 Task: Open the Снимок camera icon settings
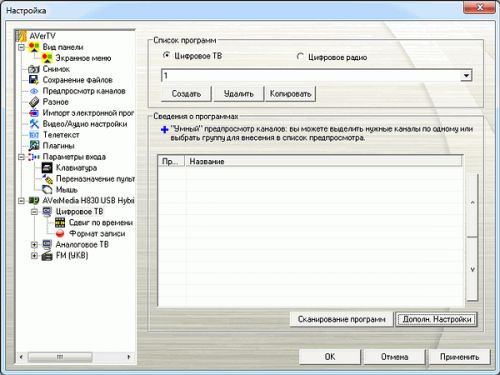click(x=34, y=69)
